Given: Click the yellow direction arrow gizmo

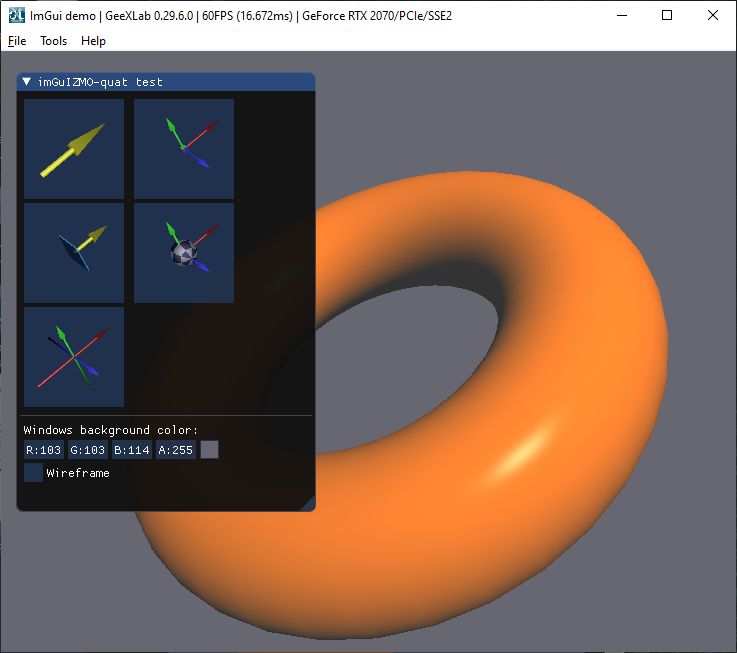Looking at the screenshot, I should coord(74,149).
